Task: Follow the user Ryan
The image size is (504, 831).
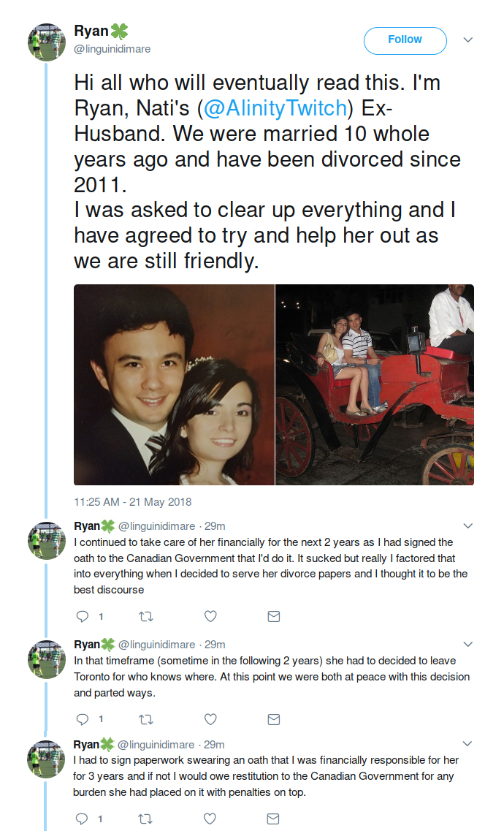Action: (405, 40)
